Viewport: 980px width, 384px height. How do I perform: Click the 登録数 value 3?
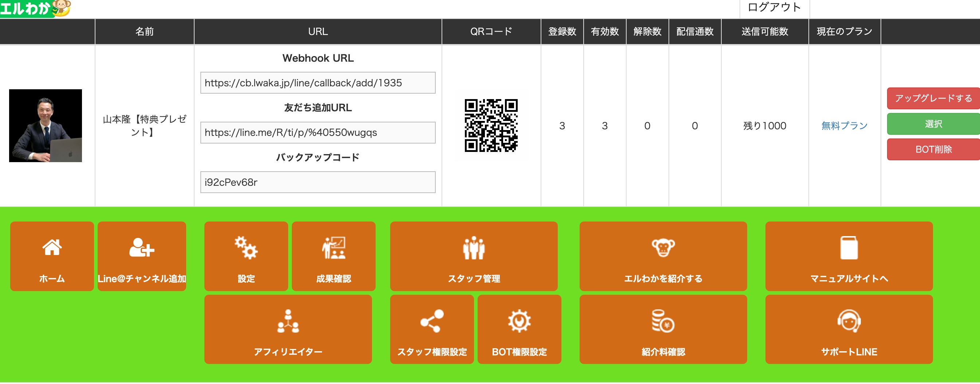coord(562,126)
